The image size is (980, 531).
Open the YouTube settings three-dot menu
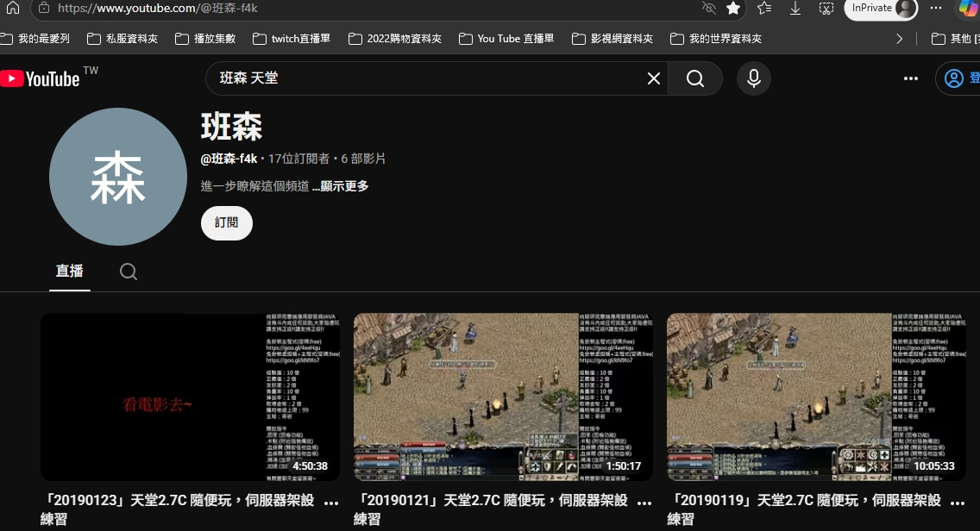911,78
